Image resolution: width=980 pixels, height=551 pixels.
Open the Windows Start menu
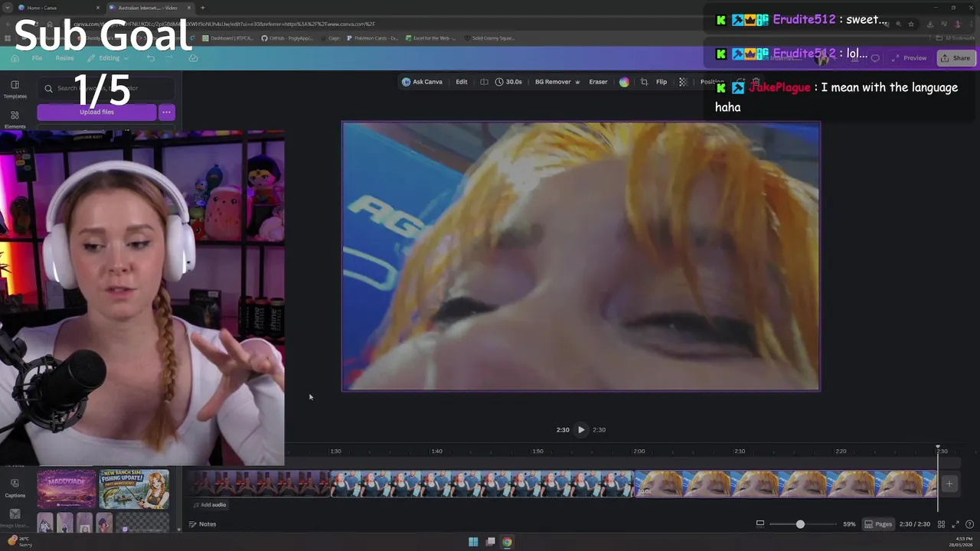coord(473,542)
